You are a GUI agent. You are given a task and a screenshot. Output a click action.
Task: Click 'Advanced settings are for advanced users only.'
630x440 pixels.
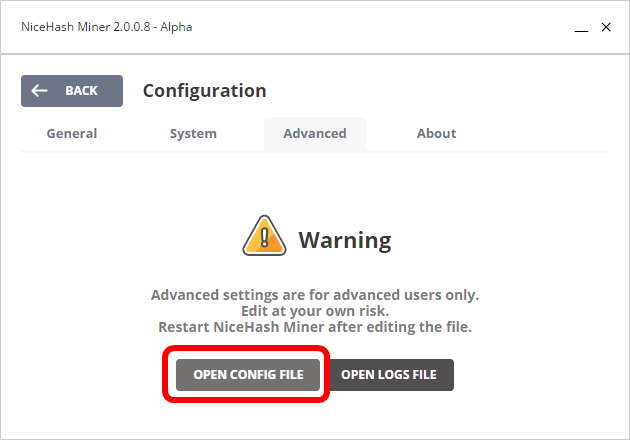pos(315,295)
